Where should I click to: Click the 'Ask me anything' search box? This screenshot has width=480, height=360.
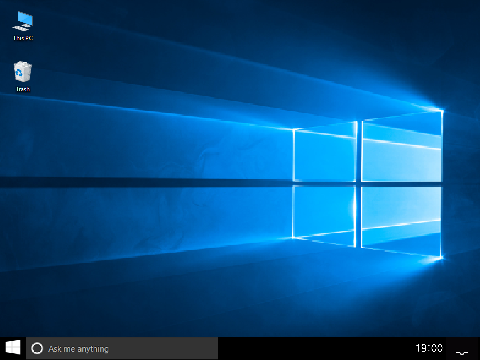pyautogui.click(x=122, y=348)
